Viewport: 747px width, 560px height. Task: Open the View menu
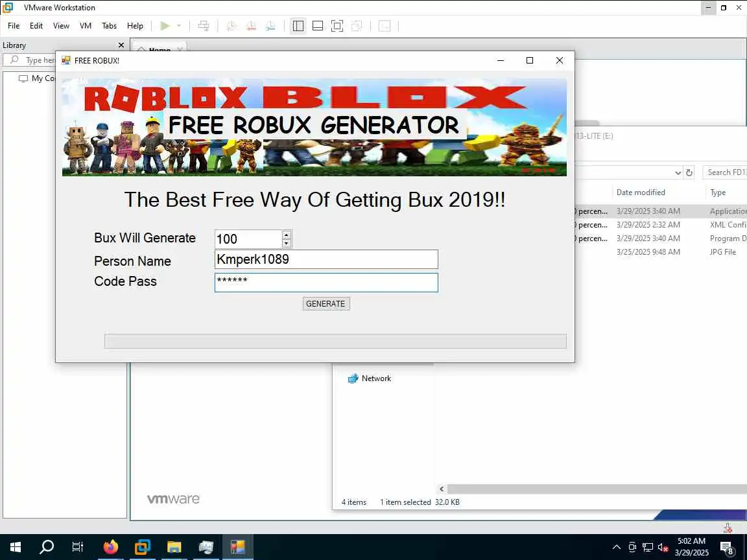coord(61,26)
